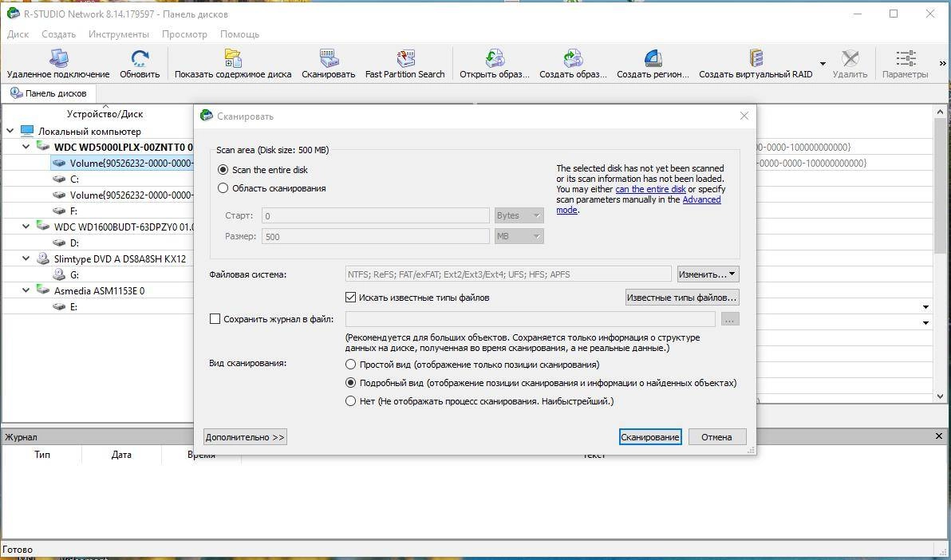Collapse Asmedia ASM1153E tree node

click(x=26, y=290)
